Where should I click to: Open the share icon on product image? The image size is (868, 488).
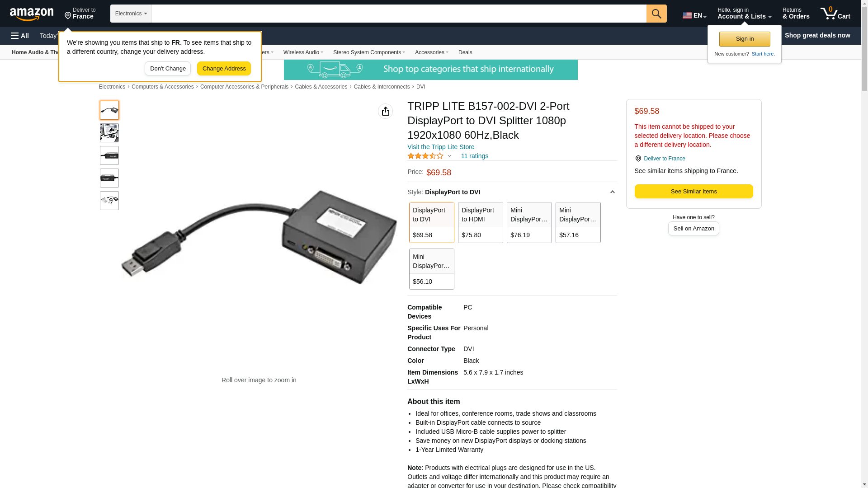pos(385,111)
